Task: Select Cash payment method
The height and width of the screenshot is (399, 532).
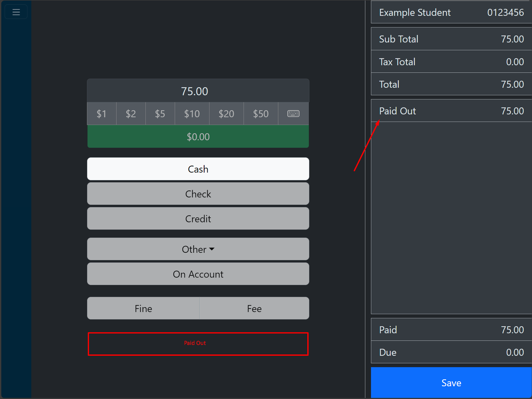Action: [x=198, y=169]
